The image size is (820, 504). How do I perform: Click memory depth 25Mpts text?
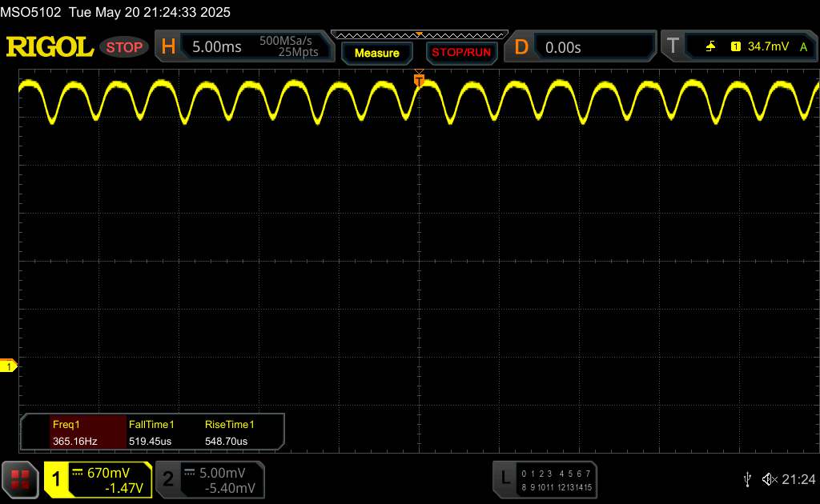click(x=298, y=52)
